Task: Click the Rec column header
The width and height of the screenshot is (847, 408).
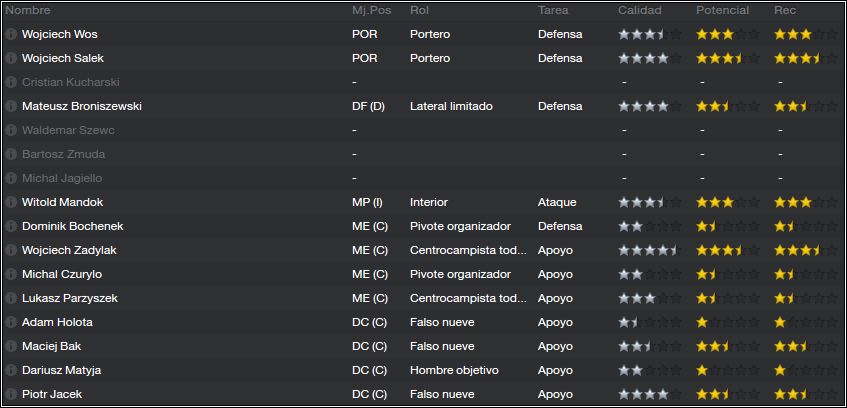Action: (785, 10)
